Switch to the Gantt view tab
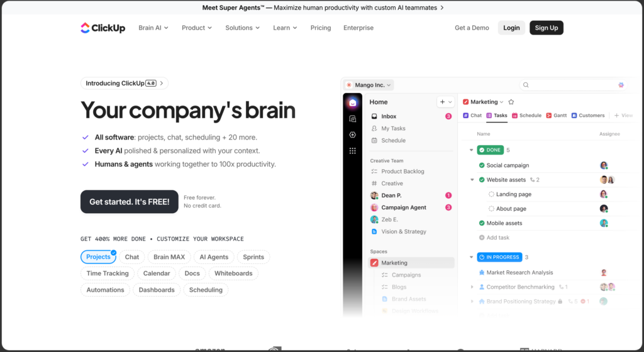This screenshot has height=352, width=644. [557, 116]
